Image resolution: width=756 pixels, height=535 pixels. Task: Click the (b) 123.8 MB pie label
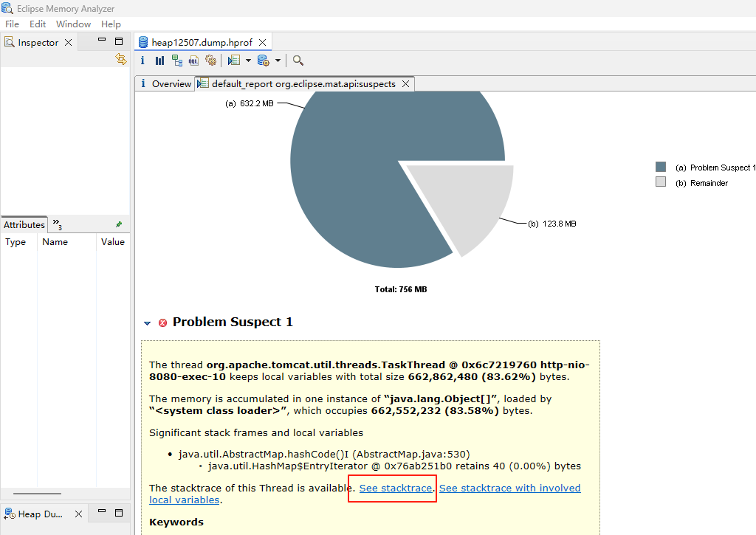pos(552,224)
